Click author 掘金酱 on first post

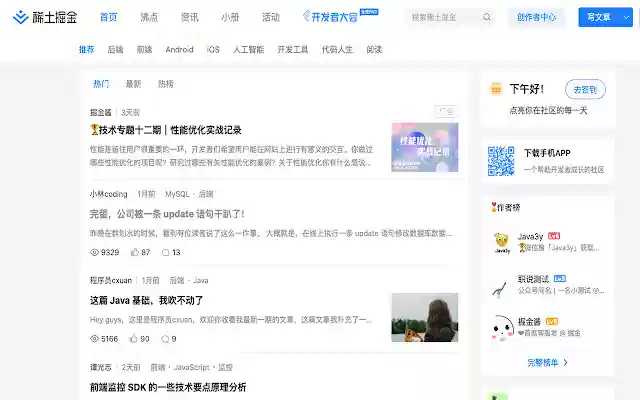click(x=100, y=112)
